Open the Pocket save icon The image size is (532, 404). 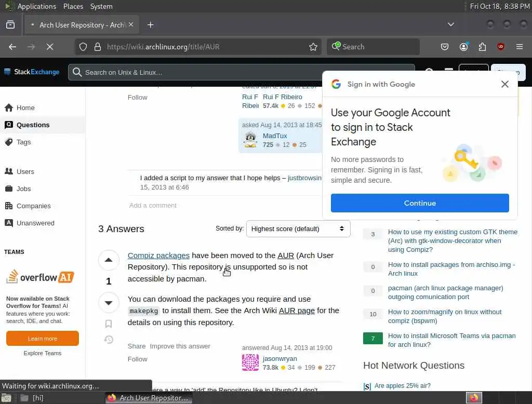445,46
